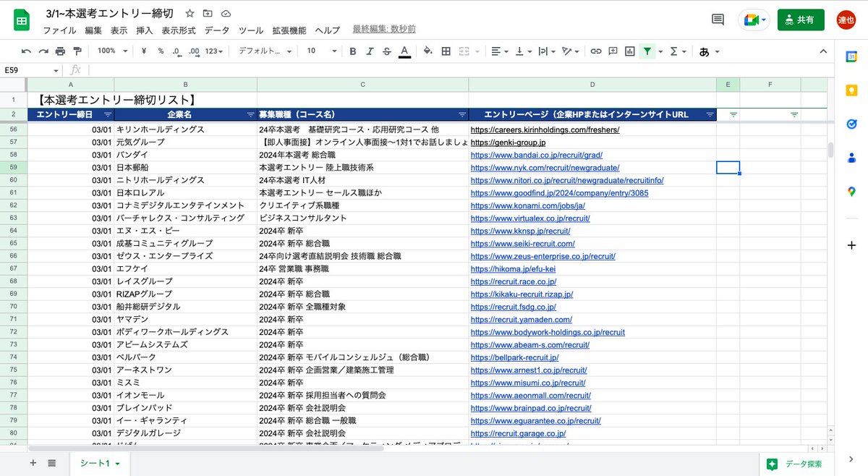The height and width of the screenshot is (476, 868).
Task: Move document to a folder
Action: (x=208, y=14)
